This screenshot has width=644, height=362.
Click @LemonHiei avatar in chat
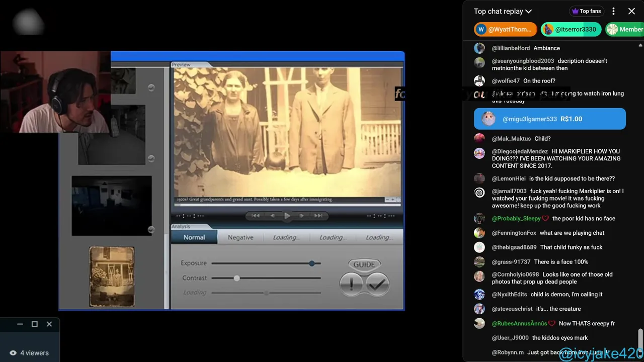point(479,178)
